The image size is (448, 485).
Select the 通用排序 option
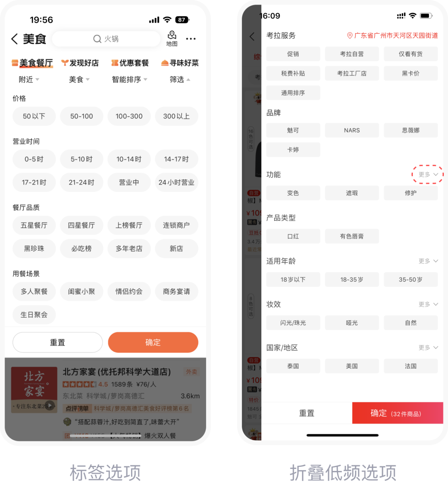click(293, 93)
